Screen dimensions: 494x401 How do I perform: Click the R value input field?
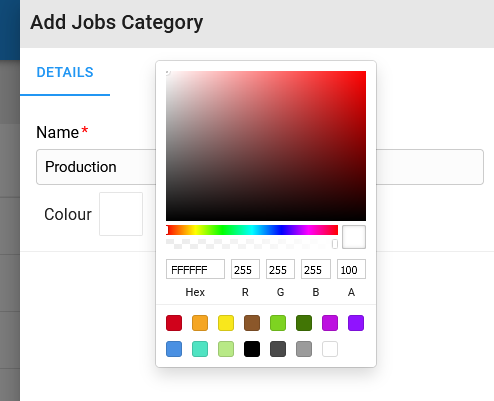[245, 269]
